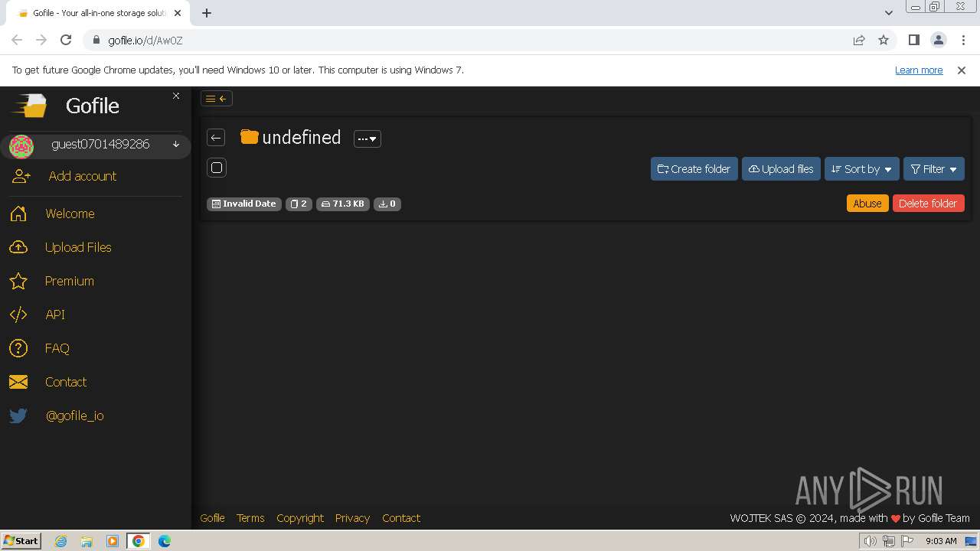Click the file count badge showing 2

pos(299,204)
